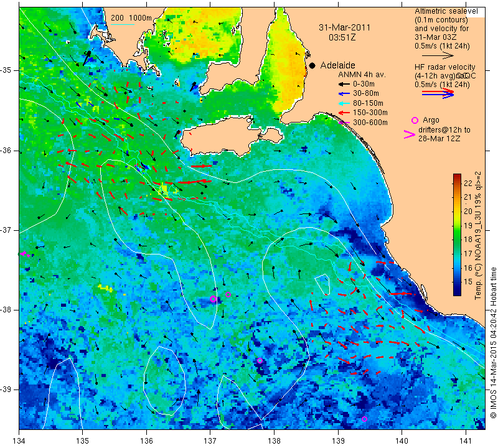Click the 'Argo' legend label
This screenshot has width=498, height=448.
(431, 120)
